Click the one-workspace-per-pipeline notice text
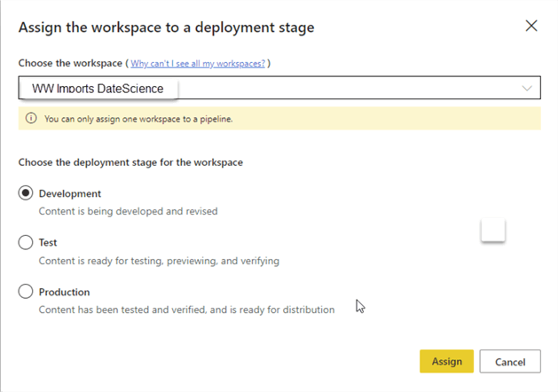This screenshot has width=558, height=392. click(138, 119)
